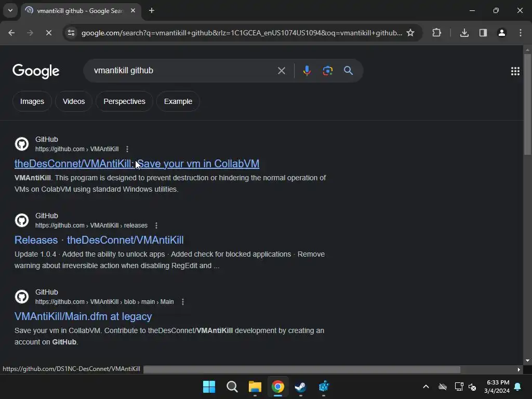Filter results by Videos
Screen dimensions: 532x399
74,101
